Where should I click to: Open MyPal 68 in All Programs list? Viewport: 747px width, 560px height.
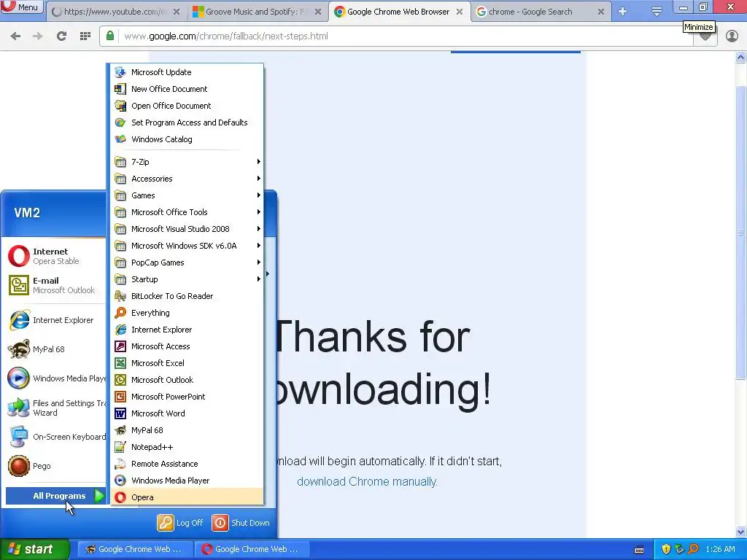click(187, 430)
